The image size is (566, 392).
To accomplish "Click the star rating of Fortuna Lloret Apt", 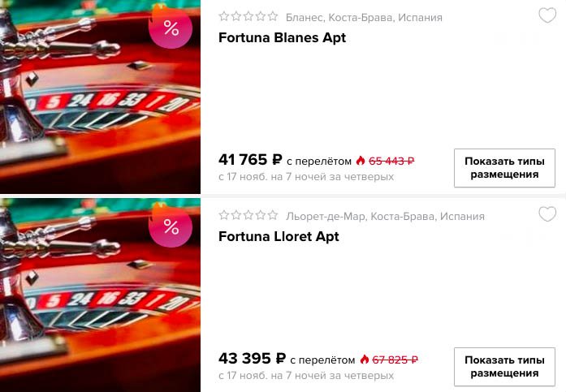I will tap(248, 215).
